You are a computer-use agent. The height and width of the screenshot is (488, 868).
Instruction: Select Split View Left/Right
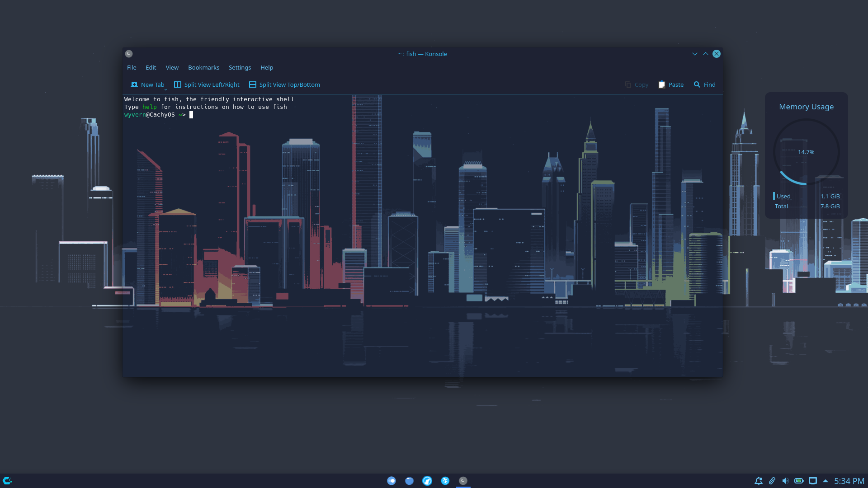tap(207, 84)
